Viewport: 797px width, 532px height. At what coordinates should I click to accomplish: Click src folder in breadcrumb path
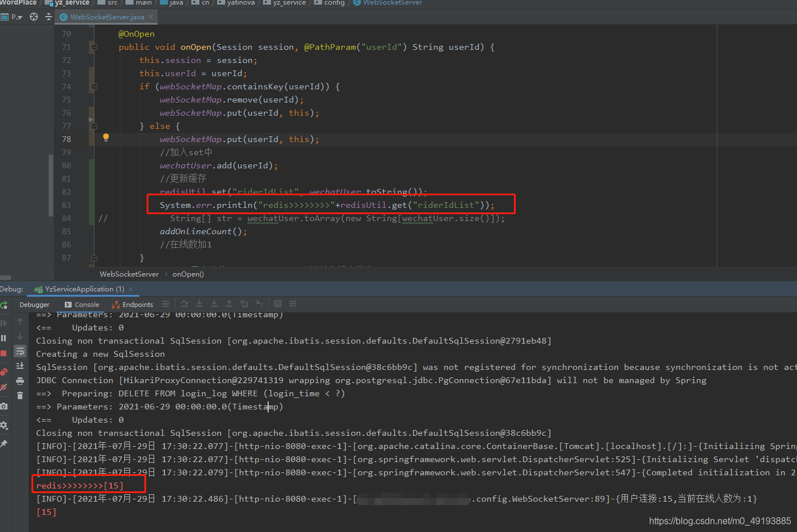click(108, 3)
